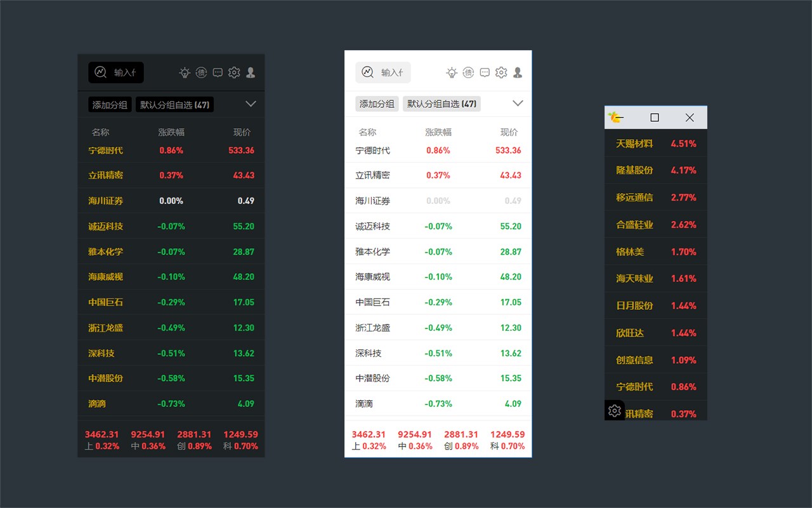Click the stock search icon in dark panel

coord(100,72)
